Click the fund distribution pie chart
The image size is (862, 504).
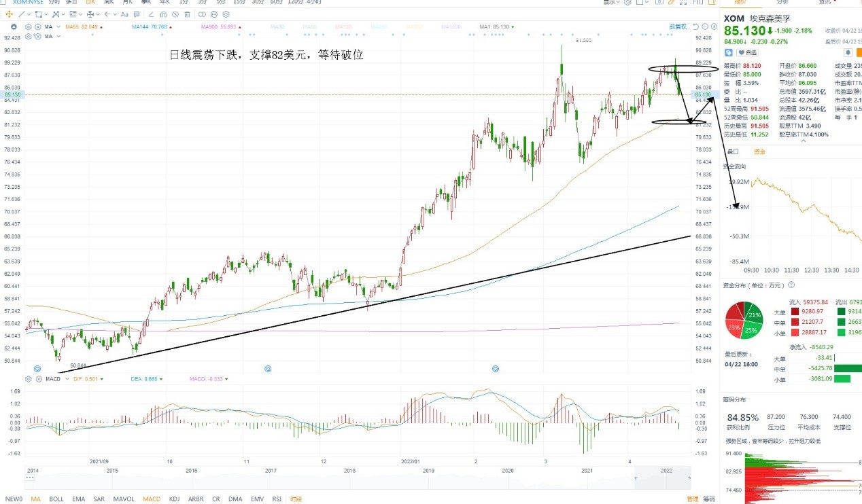(x=744, y=321)
